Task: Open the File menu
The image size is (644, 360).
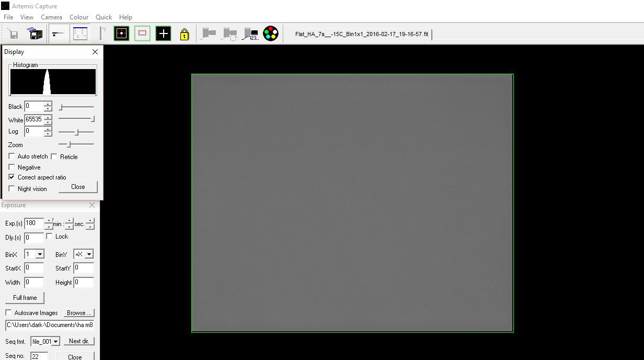Action: point(8,17)
